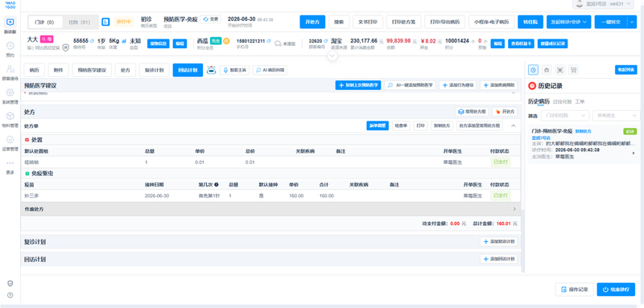Select the scan icon in right panel

(x=559, y=70)
